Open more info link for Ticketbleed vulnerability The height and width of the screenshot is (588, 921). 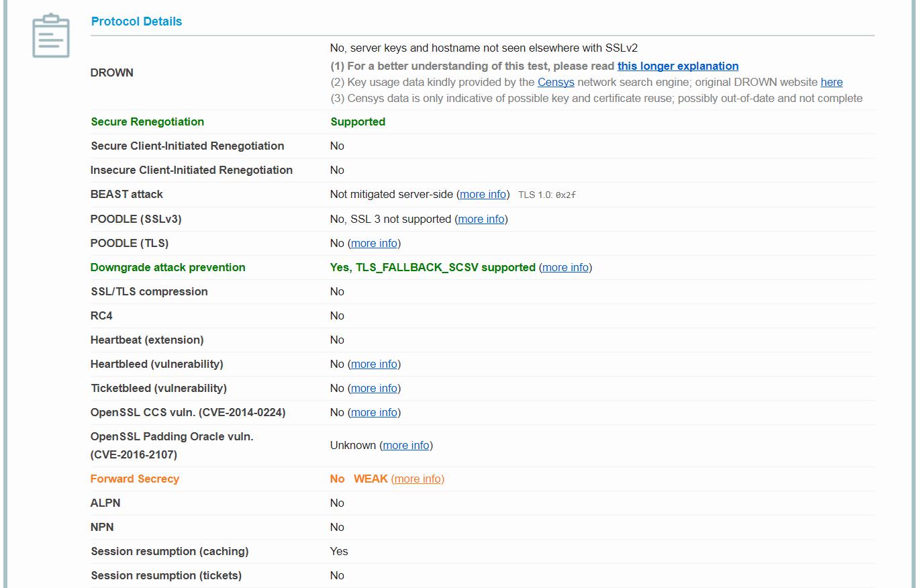tap(374, 388)
